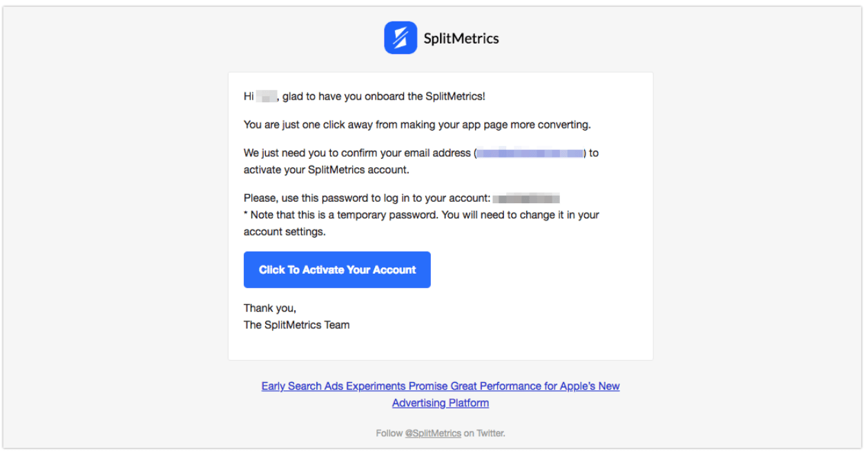Open the @SplitMetrics Twitter link
The width and height of the screenshot is (868, 452).
click(433, 433)
